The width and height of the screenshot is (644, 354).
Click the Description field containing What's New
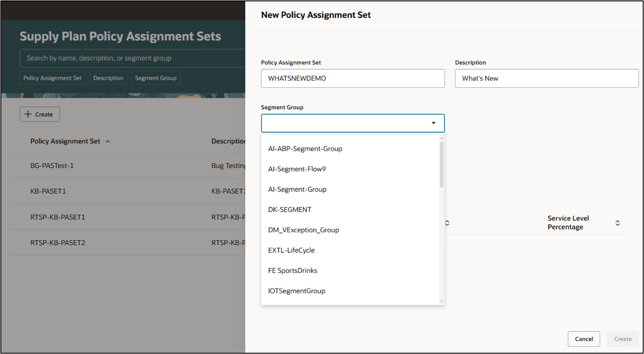[547, 78]
